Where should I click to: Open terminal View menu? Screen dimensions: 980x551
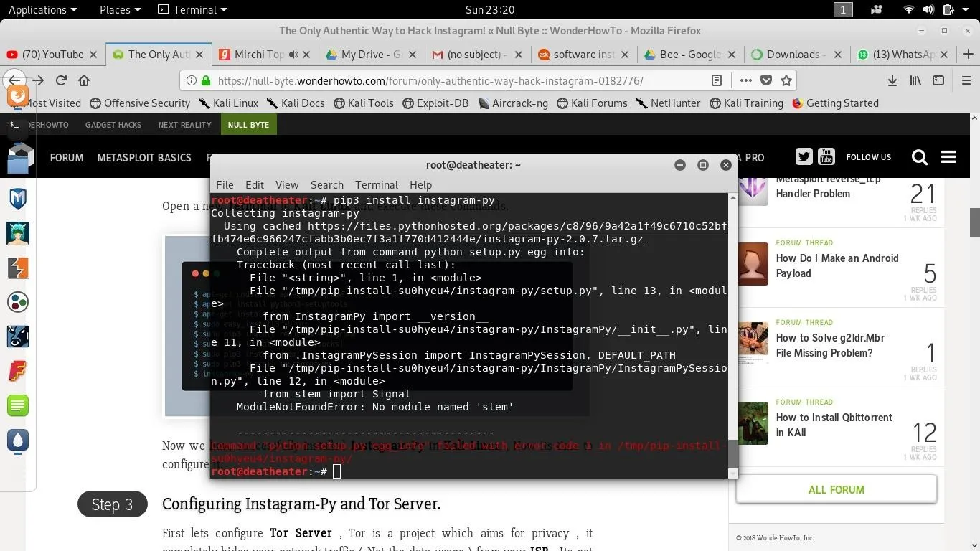pos(286,184)
